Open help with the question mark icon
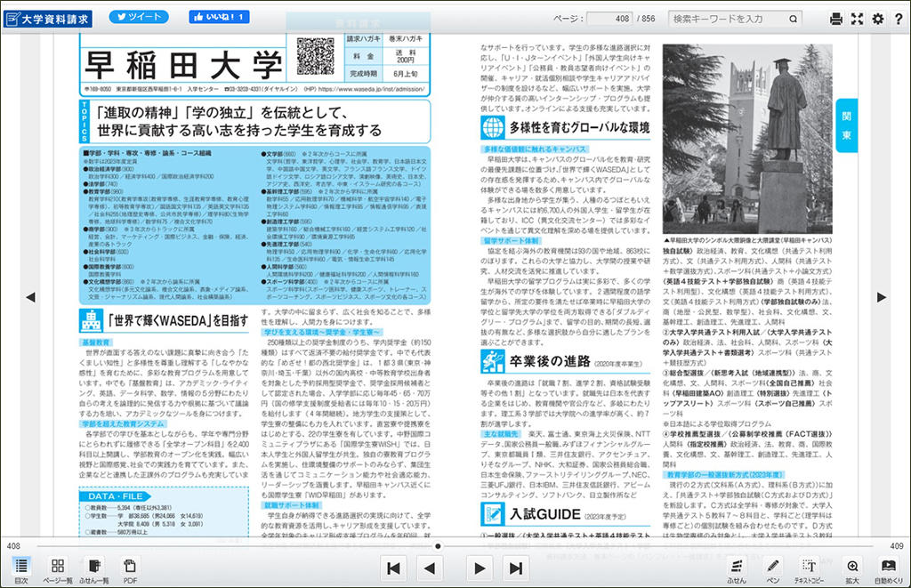911x588 pixels. pos(898,19)
